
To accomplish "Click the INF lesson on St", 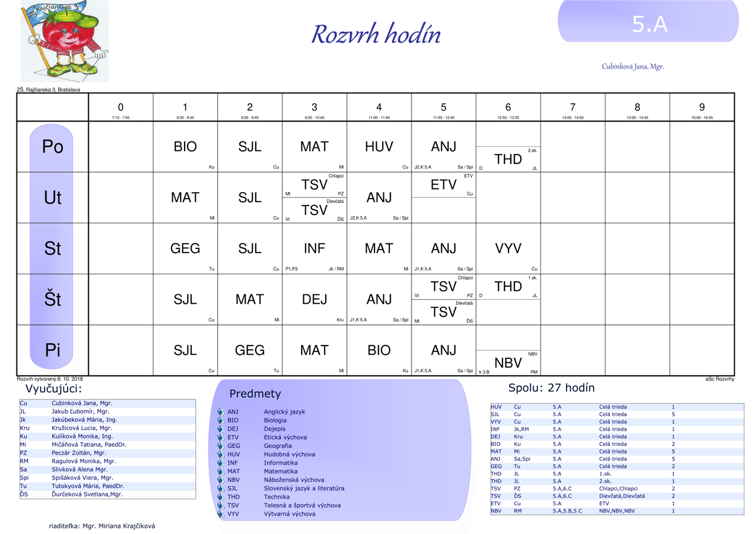I will pos(315,248).
